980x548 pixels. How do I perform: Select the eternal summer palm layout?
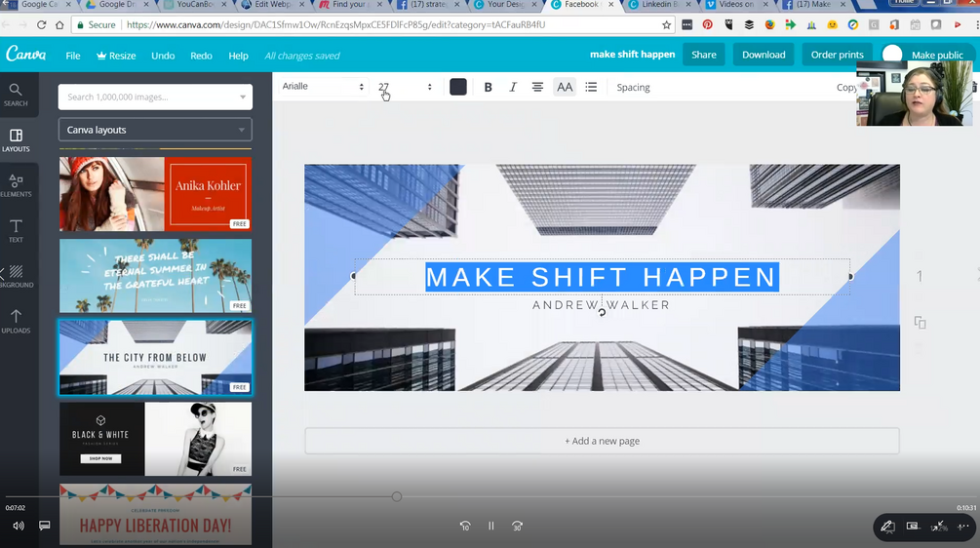pyautogui.click(x=156, y=276)
